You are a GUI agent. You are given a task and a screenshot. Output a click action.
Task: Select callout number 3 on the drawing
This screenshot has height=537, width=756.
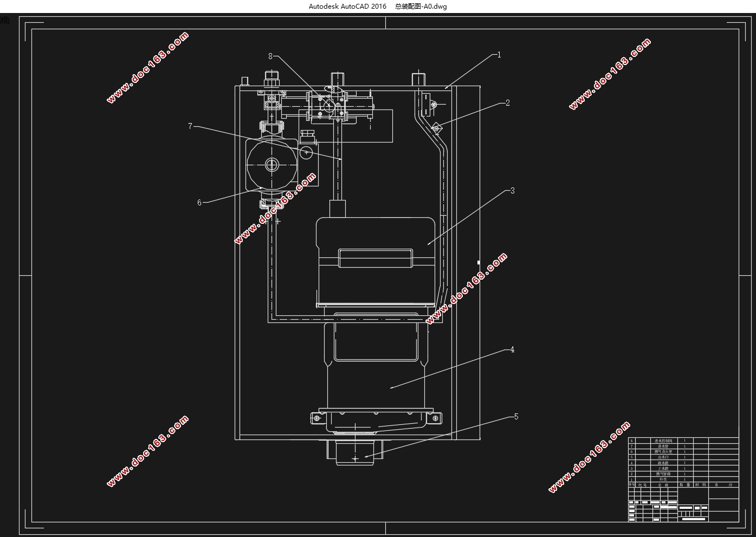coord(513,191)
